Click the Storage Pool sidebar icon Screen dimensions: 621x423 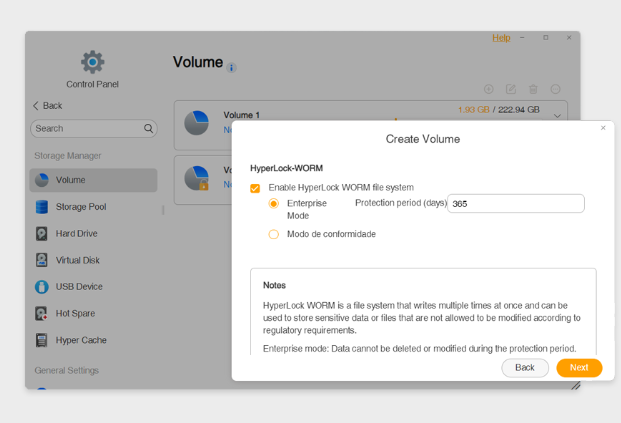tap(42, 207)
